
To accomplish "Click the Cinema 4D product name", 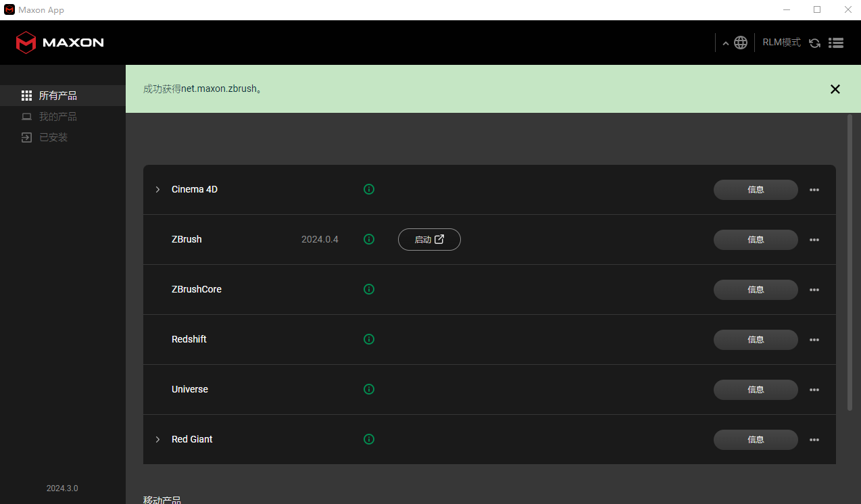I will 195,189.
